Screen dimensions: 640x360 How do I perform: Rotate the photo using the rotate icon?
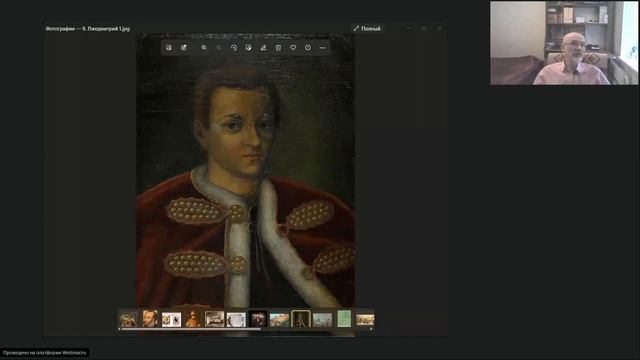[234, 48]
